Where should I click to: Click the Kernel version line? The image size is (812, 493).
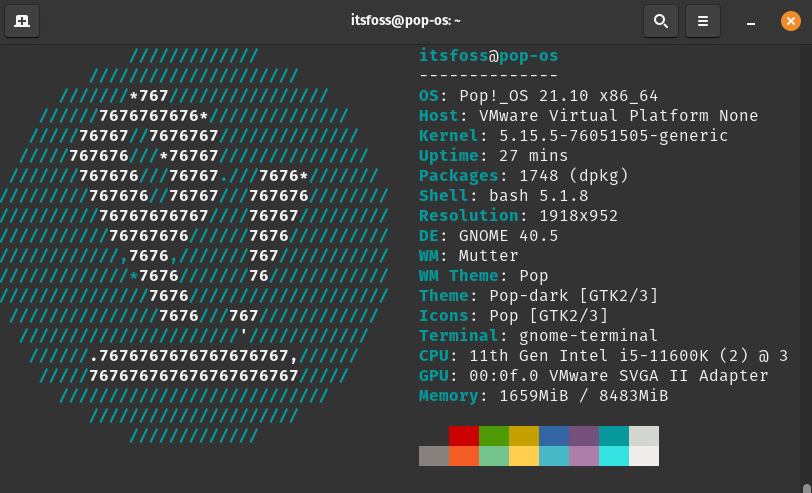[573, 136]
